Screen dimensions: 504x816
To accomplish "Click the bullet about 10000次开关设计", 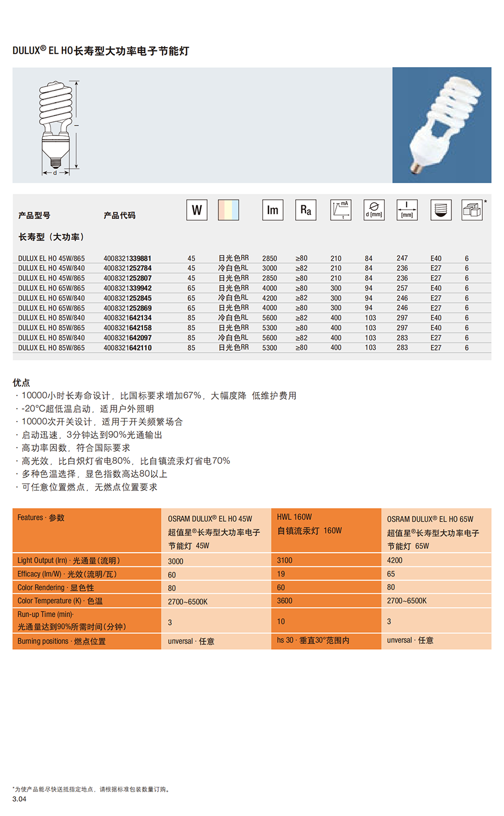I will click(99, 422).
